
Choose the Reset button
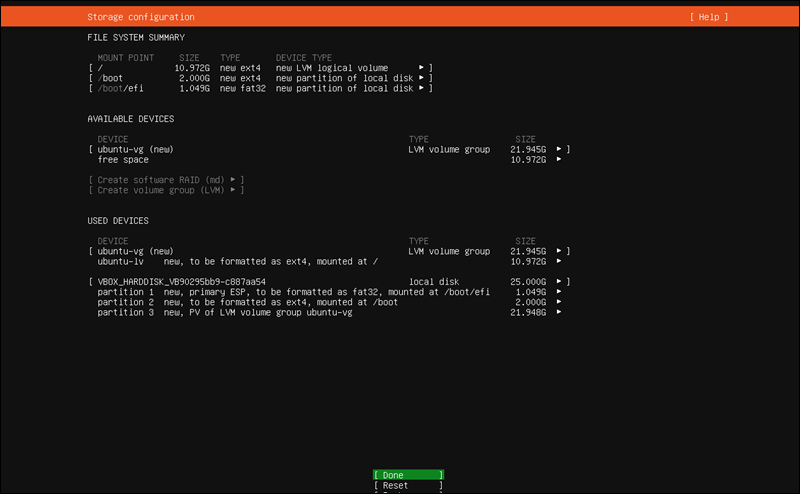408,486
